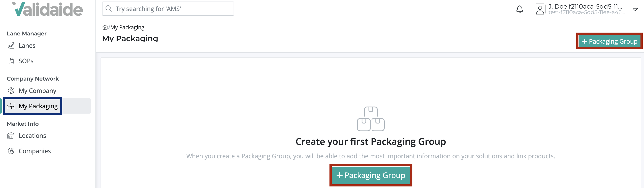Viewport: 644px width, 188px height.
Task: Open options under the Company Network heading
Action: click(x=33, y=78)
